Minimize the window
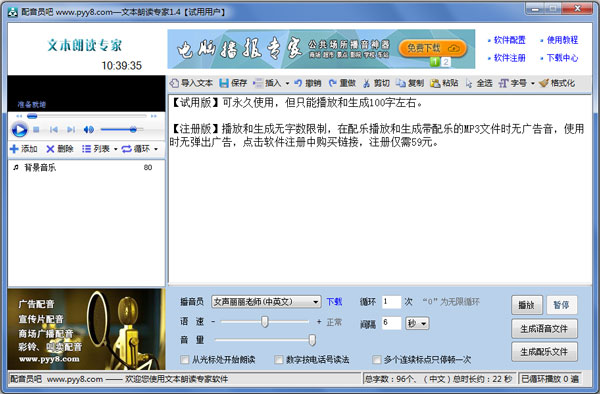The width and height of the screenshot is (600, 394). tap(535, 9)
